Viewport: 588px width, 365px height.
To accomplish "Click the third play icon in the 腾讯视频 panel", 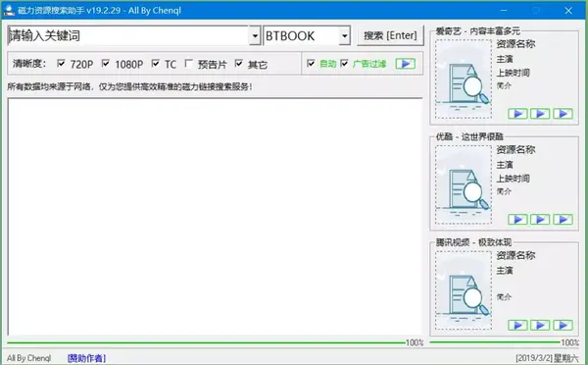I will [563, 325].
